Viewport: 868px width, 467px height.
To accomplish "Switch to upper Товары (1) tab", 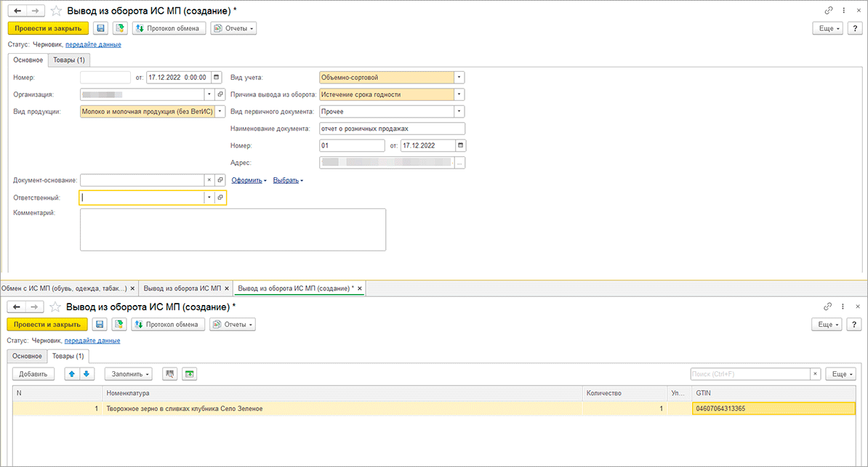I will (x=68, y=60).
